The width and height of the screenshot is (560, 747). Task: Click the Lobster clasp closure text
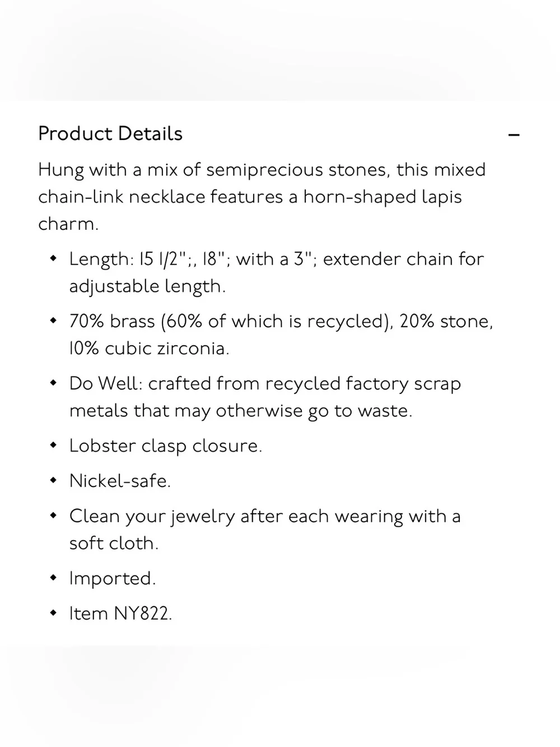tap(166, 446)
